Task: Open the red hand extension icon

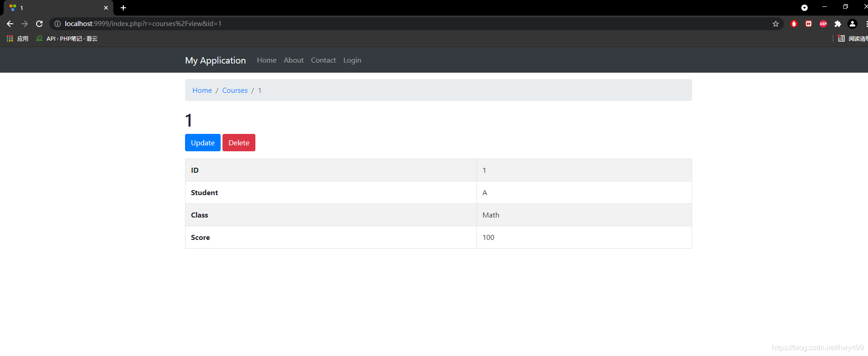Action: [x=794, y=24]
